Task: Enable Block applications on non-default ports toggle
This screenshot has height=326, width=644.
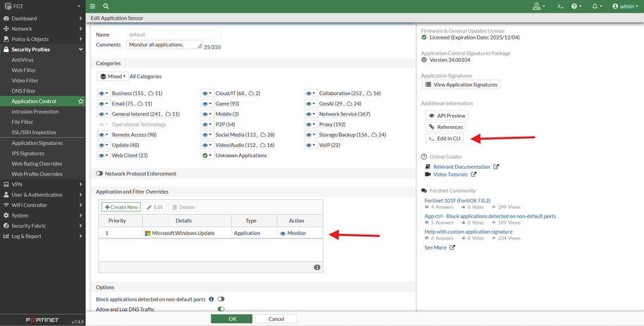Action: click(x=221, y=299)
